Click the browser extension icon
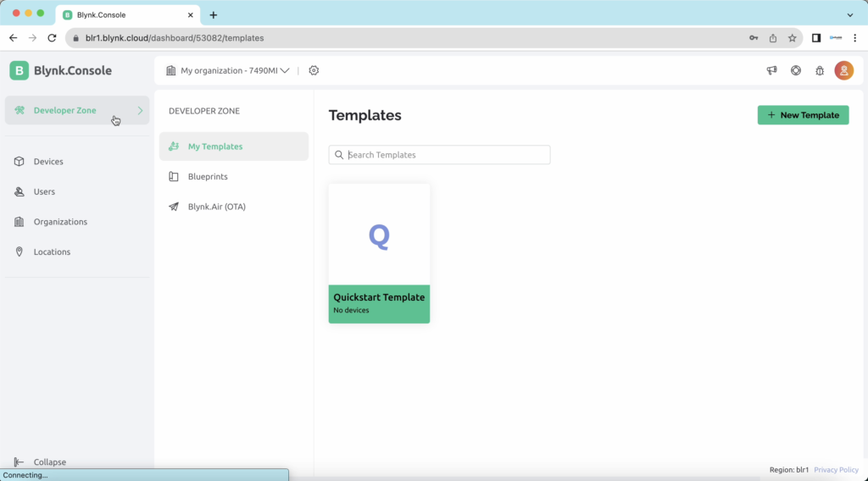The height and width of the screenshot is (481, 868). [x=836, y=38]
